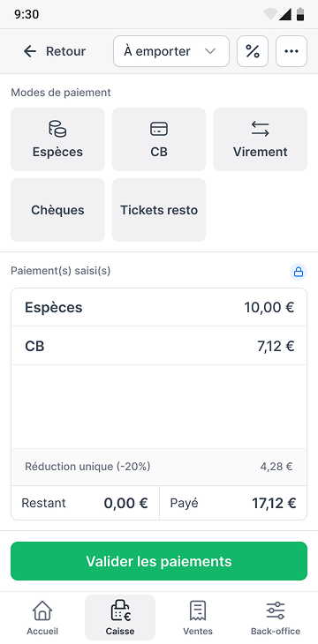Viewport: 318px width, 644px height.
Task: Choose Chèques payment mode
Action: coord(57,210)
